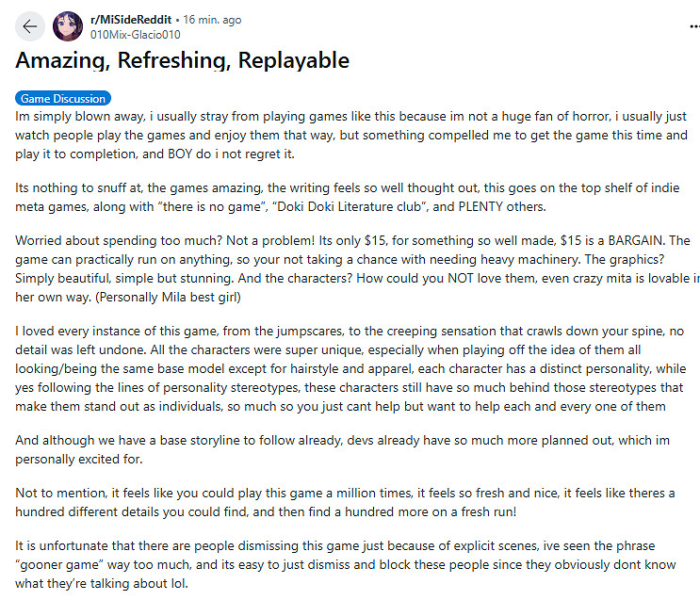The image size is (700, 600).
Task: Click the r/MiSideReddit community avatar
Action: [68, 26]
